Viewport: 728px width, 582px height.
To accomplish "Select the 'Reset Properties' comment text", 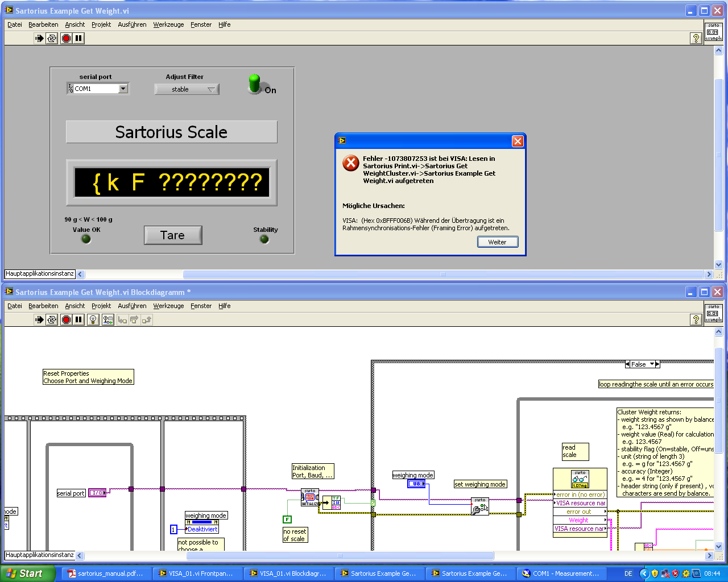I will 66,373.
